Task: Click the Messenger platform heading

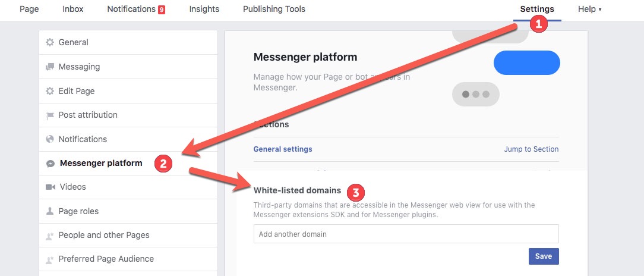Action: 305,57
